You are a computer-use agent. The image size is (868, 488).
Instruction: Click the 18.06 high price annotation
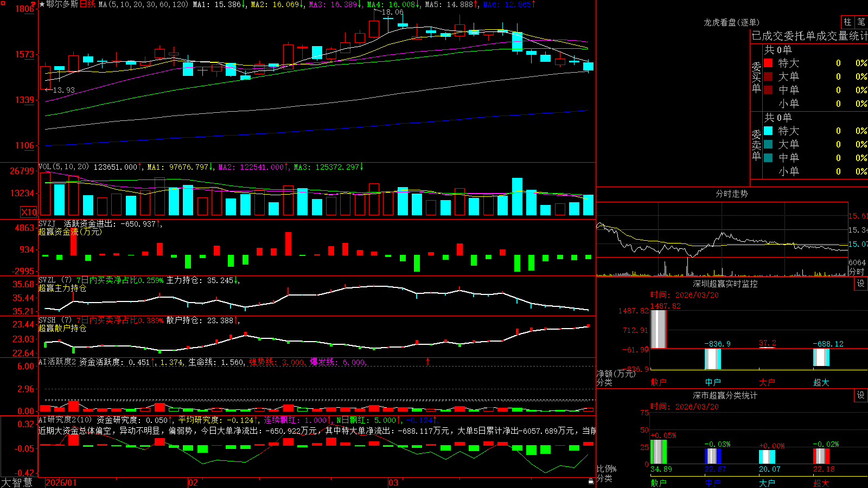coord(392,12)
